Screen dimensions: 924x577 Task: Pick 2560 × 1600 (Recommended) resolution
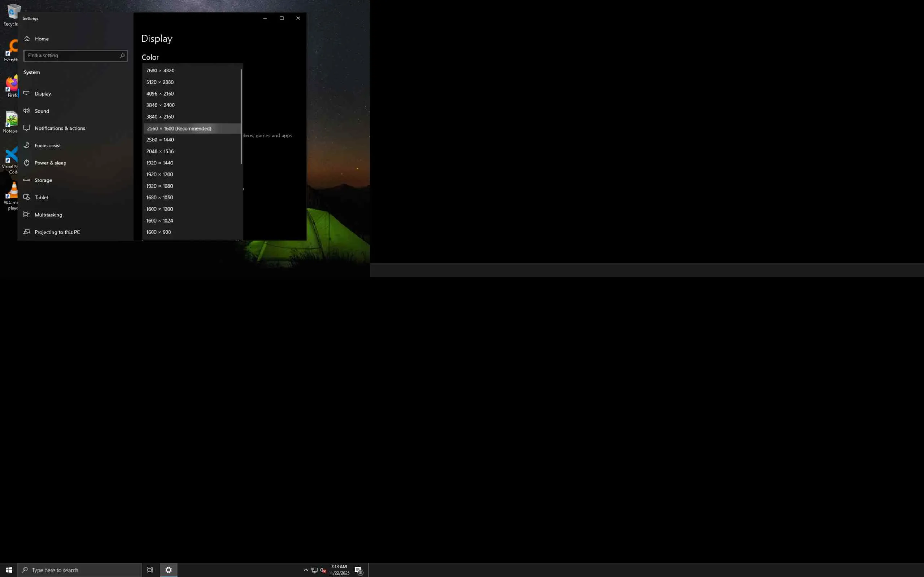point(179,129)
